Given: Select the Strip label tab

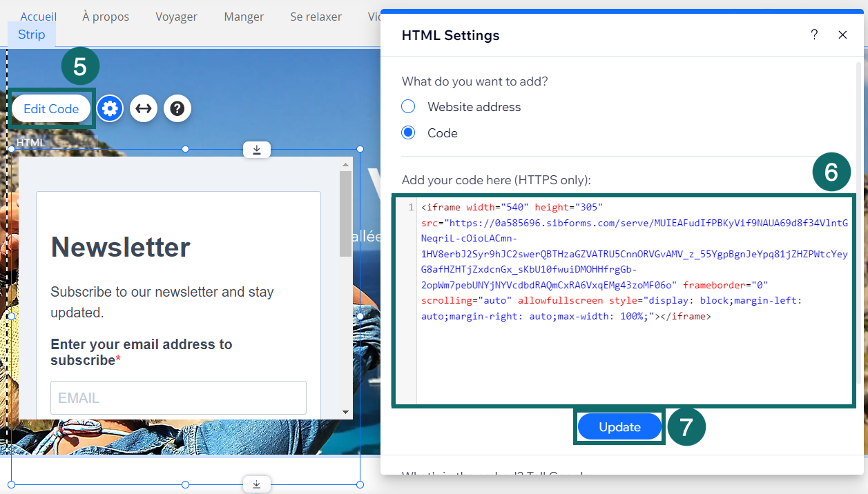Looking at the screenshot, I should (x=32, y=34).
